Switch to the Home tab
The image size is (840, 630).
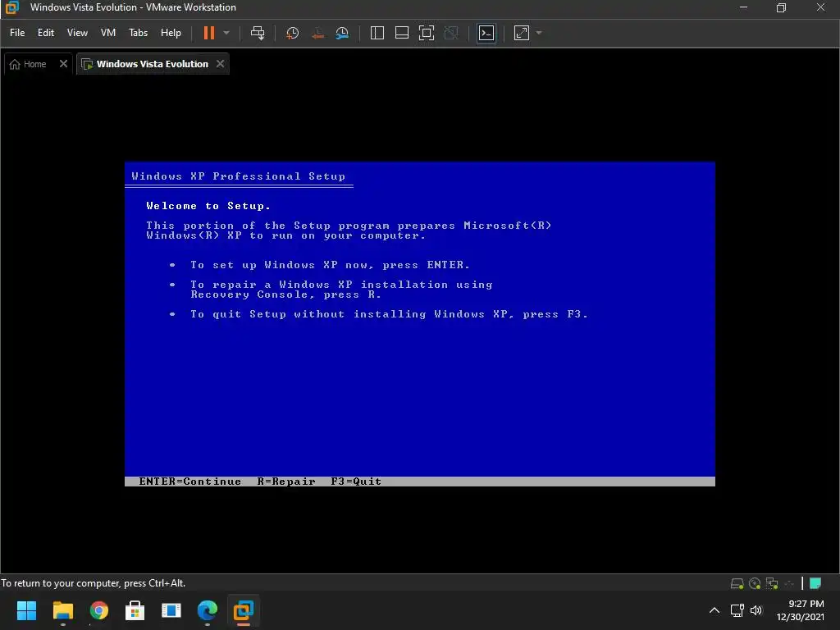pyautogui.click(x=29, y=64)
